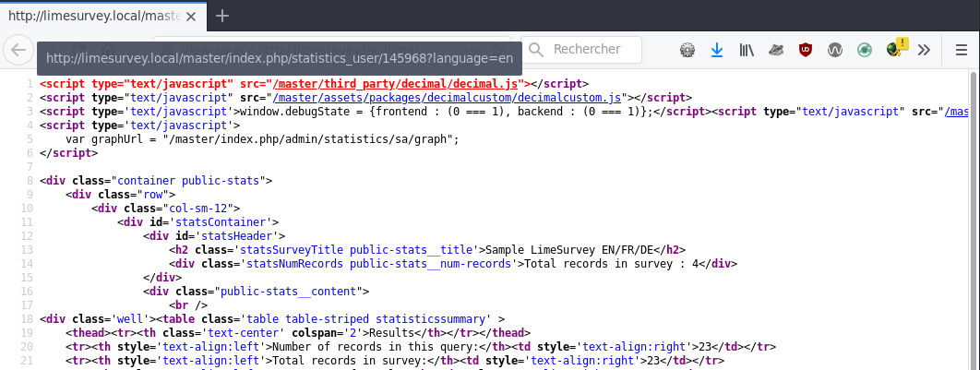The image size is (980, 370).
Task: Open a new tab with plus button
Action: 222,16
